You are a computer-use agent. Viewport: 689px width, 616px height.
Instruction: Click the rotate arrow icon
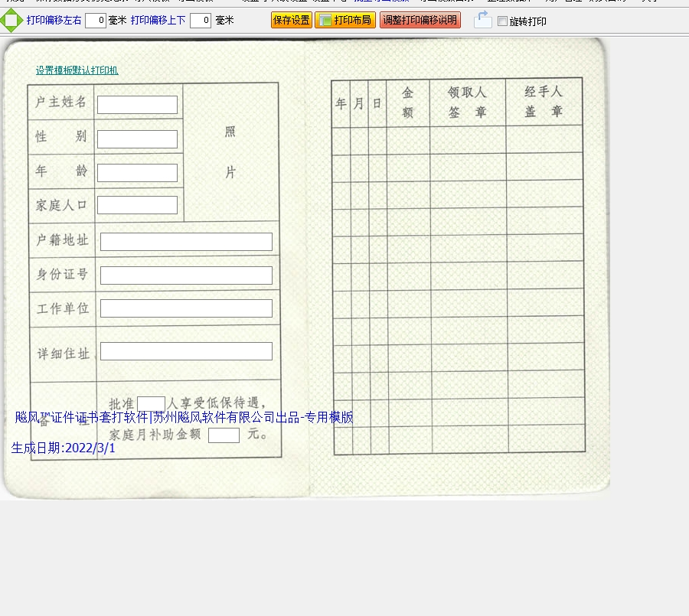[x=482, y=20]
